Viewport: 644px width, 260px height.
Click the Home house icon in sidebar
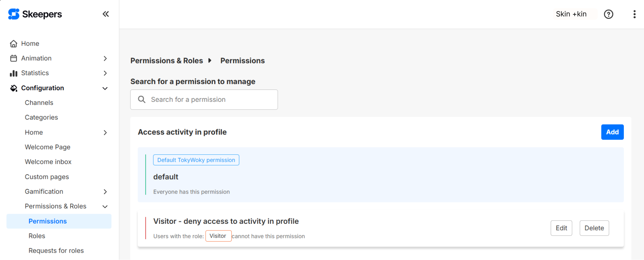coord(13,44)
